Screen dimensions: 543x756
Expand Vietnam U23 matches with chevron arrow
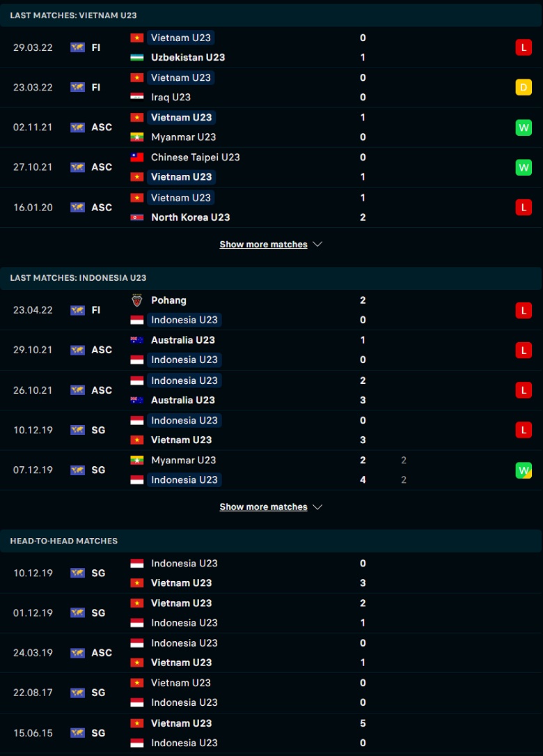(x=317, y=244)
